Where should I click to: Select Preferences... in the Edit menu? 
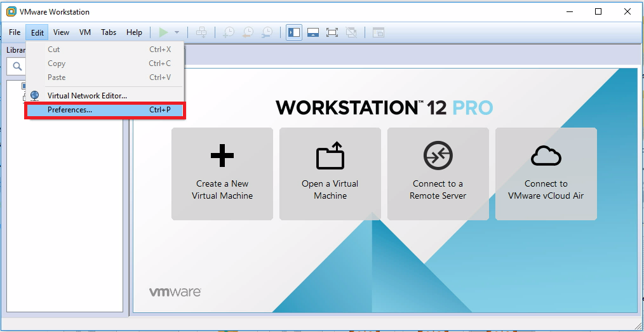point(105,110)
